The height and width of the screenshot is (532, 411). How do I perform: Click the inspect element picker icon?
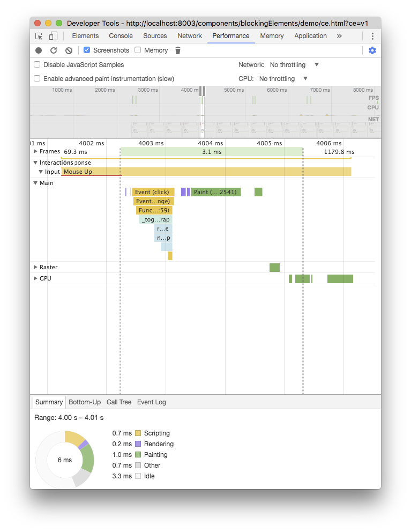tap(39, 36)
